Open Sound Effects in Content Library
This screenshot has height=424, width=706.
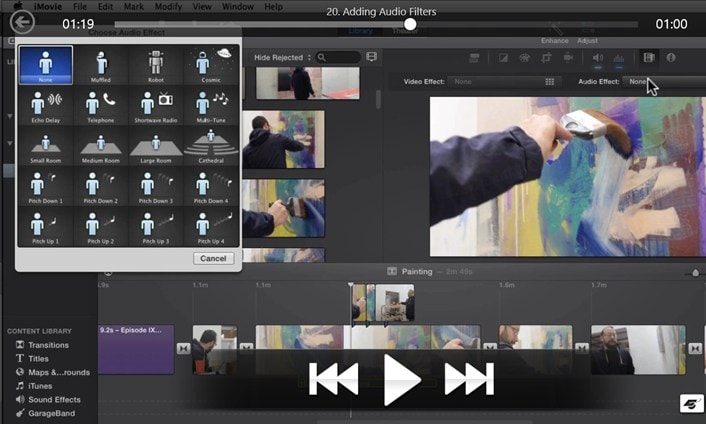point(48,400)
